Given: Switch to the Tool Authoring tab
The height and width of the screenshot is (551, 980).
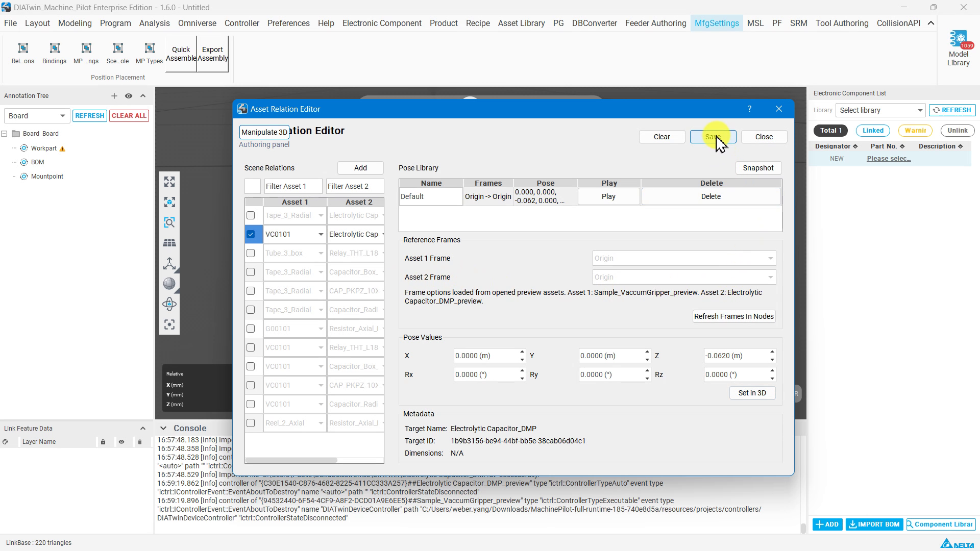Looking at the screenshot, I should pyautogui.click(x=842, y=23).
